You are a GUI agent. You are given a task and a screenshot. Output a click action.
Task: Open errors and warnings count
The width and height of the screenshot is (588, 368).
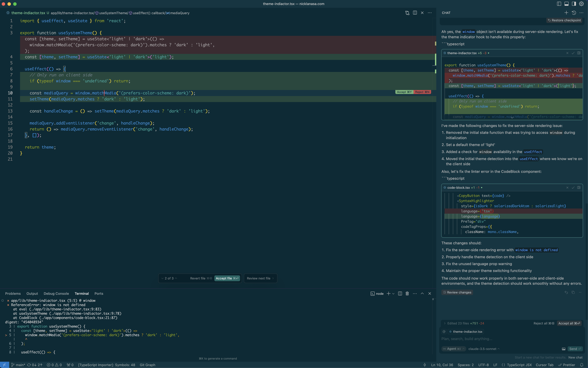[54, 365]
